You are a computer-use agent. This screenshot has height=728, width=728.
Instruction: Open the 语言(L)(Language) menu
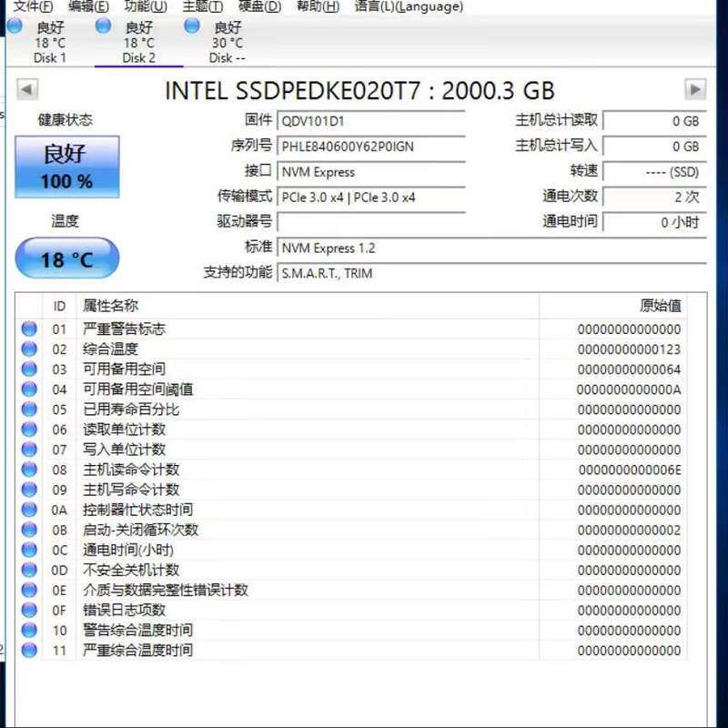pos(409,6)
